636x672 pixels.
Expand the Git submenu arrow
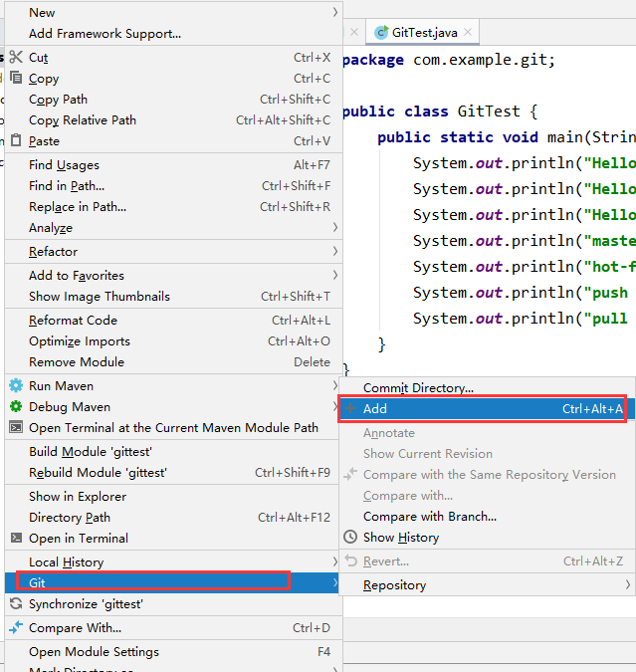click(335, 582)
